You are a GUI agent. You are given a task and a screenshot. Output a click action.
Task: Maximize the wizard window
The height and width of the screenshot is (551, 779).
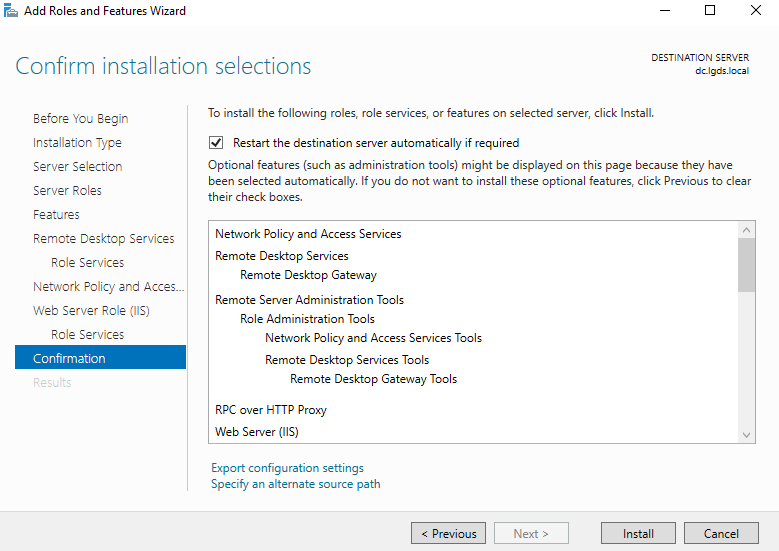pos(710,11)
